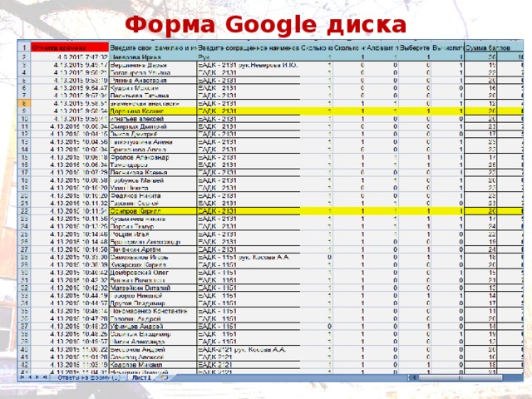This screenshot has height=399, width=532.
Task: Click yellow cell 'Доронина Ксения'
Action: point(153,111)
